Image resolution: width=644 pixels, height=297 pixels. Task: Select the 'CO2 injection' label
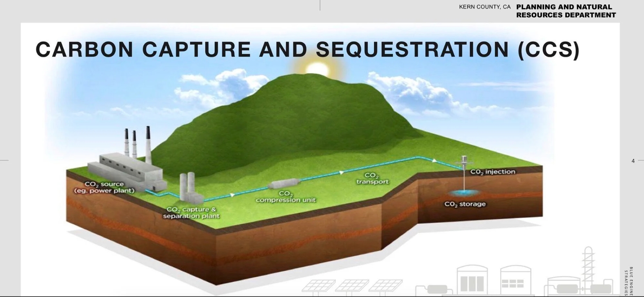492,172
